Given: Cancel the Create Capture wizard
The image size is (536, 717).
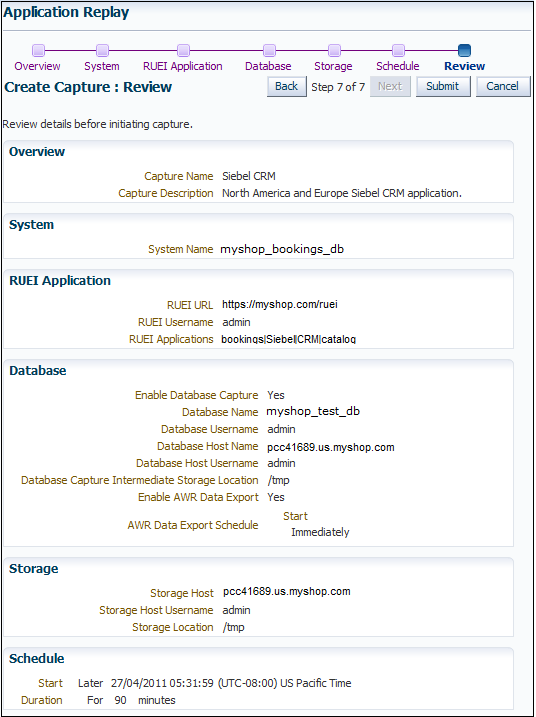Looking at the screenshot, I should 503,86.
